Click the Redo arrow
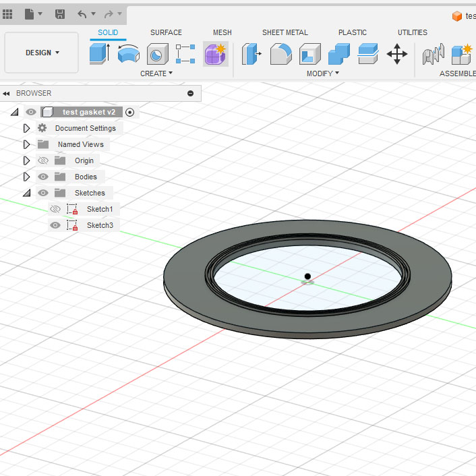This screenshot has height=476, width=476. [109, 14]
